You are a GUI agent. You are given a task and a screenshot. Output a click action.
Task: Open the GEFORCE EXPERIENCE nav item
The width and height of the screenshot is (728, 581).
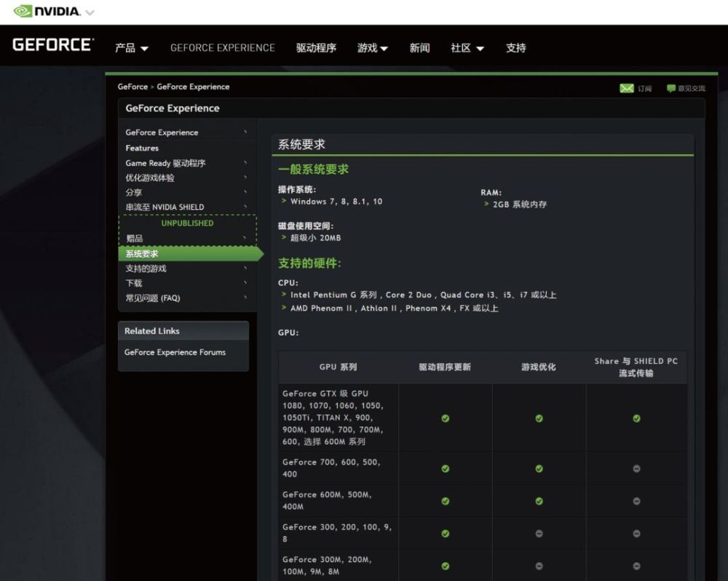tap(222, 48)
